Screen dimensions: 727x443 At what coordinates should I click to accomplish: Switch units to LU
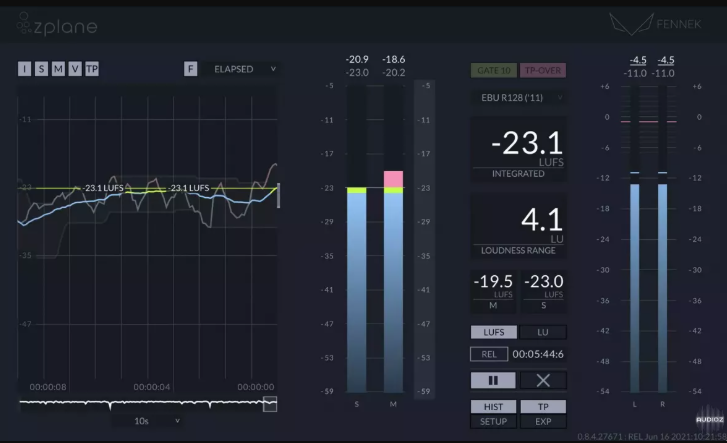tap(543, 332)
